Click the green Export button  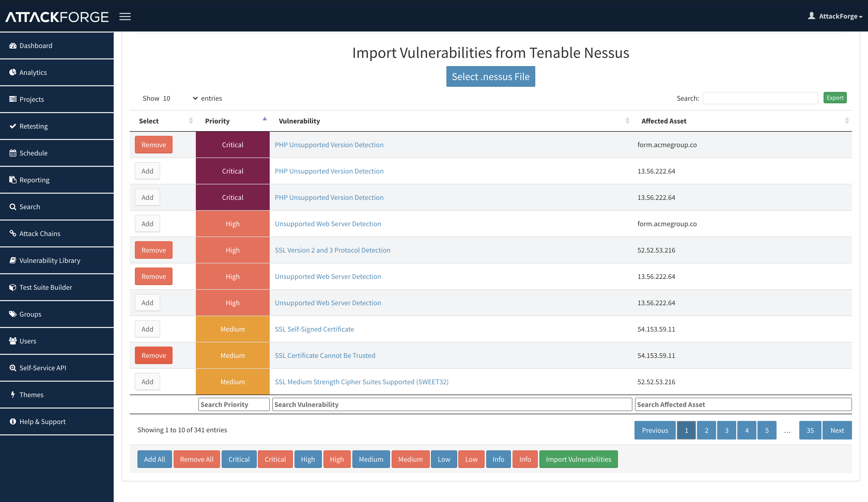point(835,98)
